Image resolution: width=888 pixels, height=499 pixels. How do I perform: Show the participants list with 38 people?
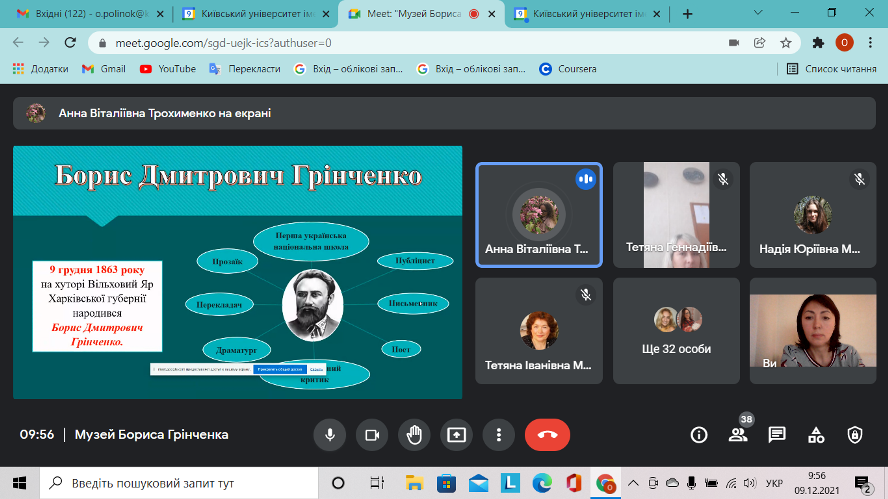point(738,435)
